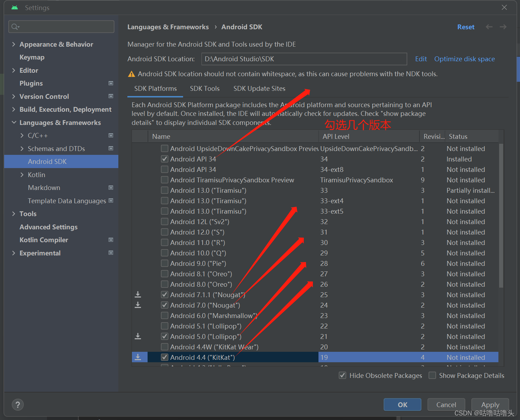Click the help question mark icon
This screenshot has width=520, height=420.
click(18, 405)
